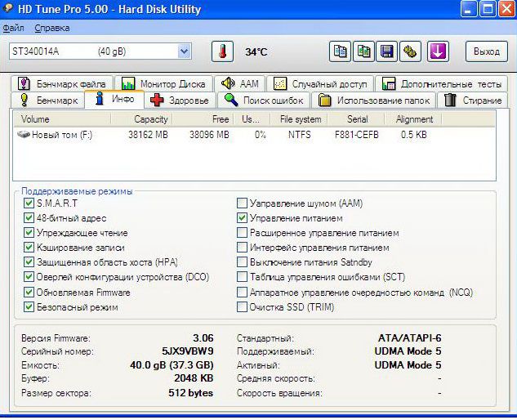Viewport: 517px width, 420px height.
Task: Switch to Бэнчмарк файла tab
Action: coord(61,84)
